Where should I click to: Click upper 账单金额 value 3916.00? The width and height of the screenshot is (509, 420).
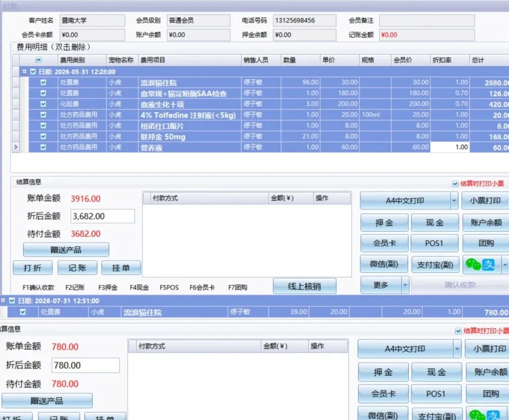pyautogui.click(x=86, y=199)
